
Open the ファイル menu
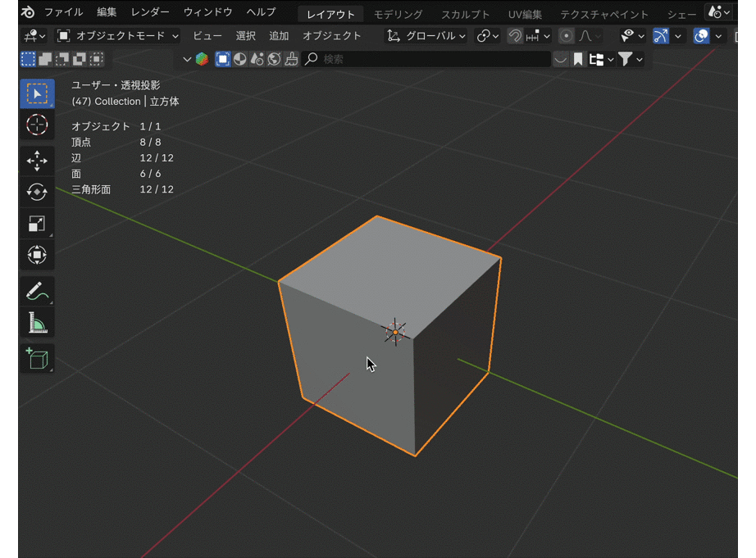pyautogui.click(x=64, y=12)
